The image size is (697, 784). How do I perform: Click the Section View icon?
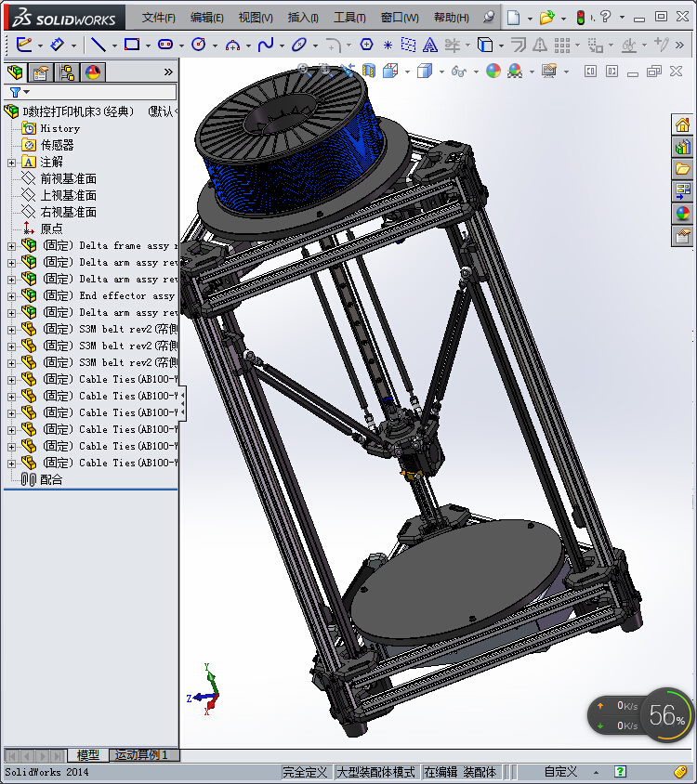[x=369, y=71]
